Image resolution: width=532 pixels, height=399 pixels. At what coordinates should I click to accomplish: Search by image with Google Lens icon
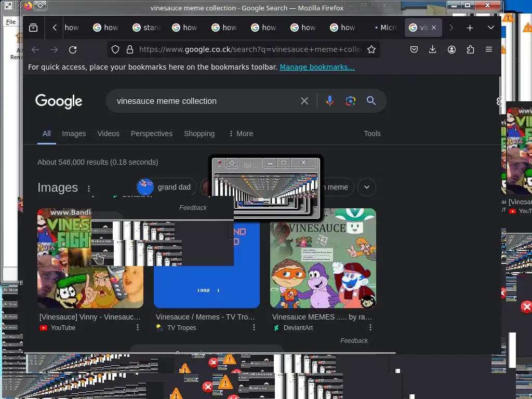351,101
